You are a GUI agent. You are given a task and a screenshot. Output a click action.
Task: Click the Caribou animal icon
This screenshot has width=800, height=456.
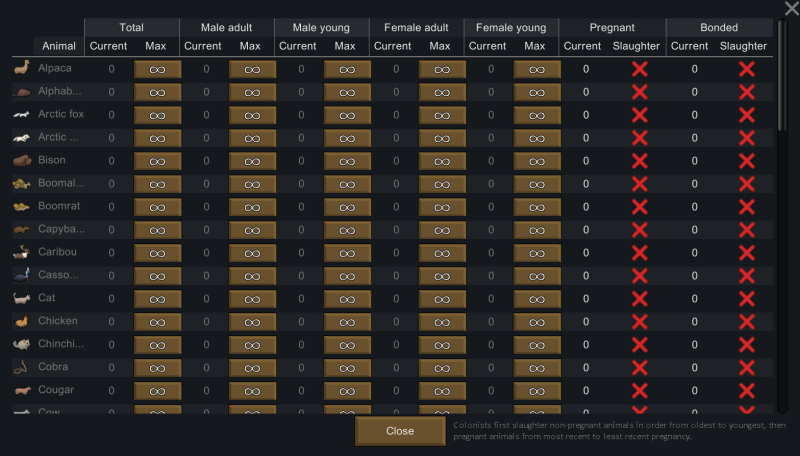tap(21, 252)
